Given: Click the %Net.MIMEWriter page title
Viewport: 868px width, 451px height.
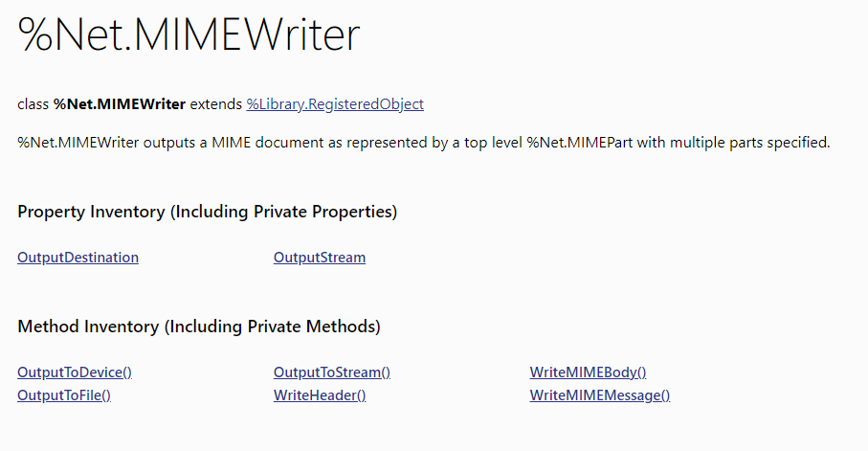Looking at the screenshot, I should pyautogui.click(x=189, y=34).
